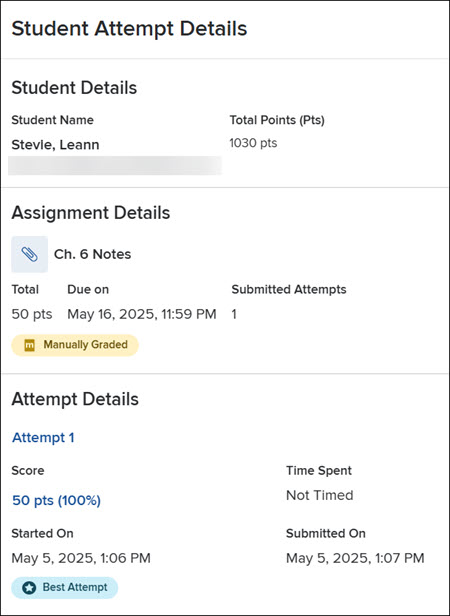Screen dimensions: 450x616
Task: Click the Best Attempt badge
Action: pos(64,588)
